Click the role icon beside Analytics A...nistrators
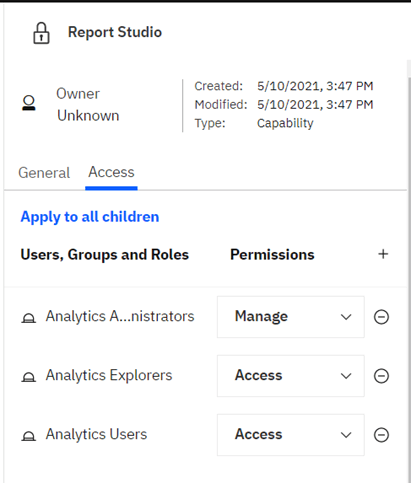Viewport: 411px width, 483px height. [29, 318]
